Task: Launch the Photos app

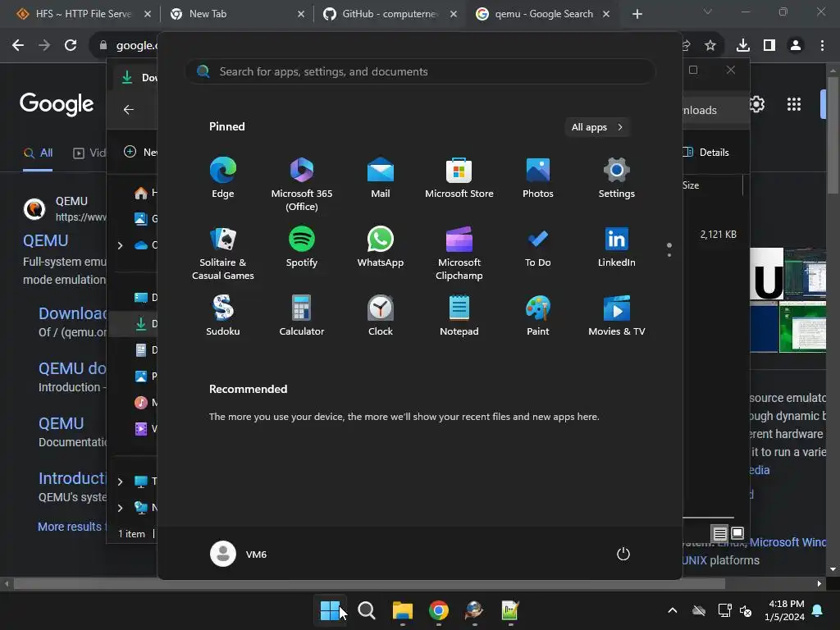Action: coord(538,178)
